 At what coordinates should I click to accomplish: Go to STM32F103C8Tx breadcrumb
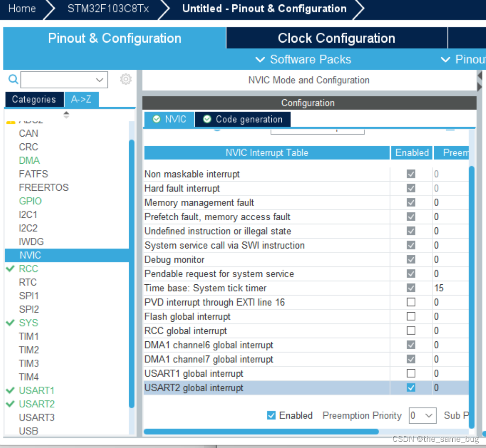click(x=108, y=9)
